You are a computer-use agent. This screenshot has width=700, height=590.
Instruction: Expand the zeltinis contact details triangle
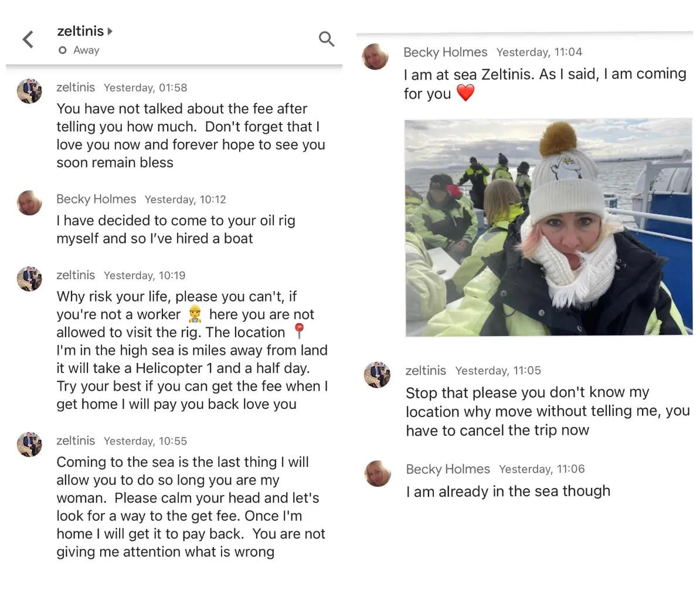(x=110, y=32)
